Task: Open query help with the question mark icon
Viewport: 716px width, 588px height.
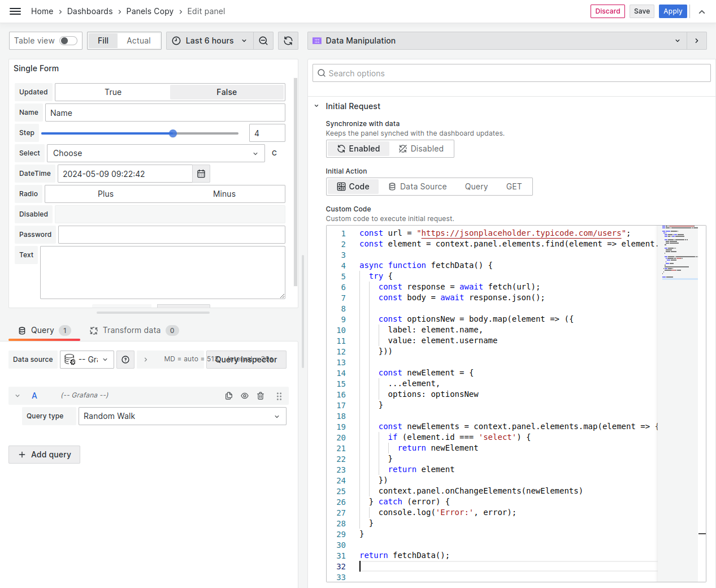Action: 125,360
